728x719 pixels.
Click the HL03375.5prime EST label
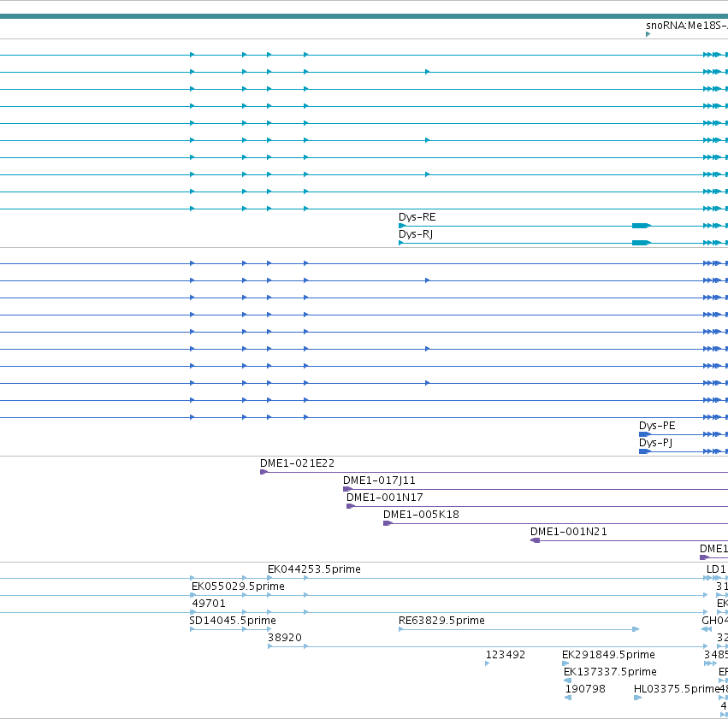pos(677,689)
